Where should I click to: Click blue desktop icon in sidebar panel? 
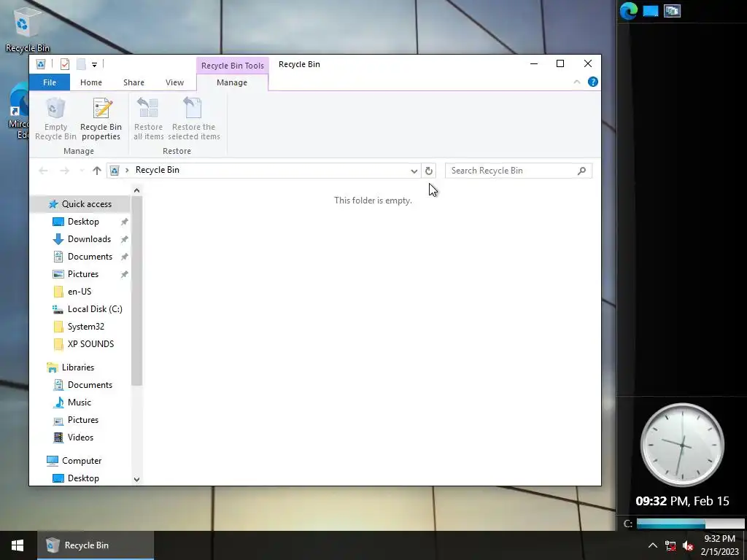click(x=650, y=10)
